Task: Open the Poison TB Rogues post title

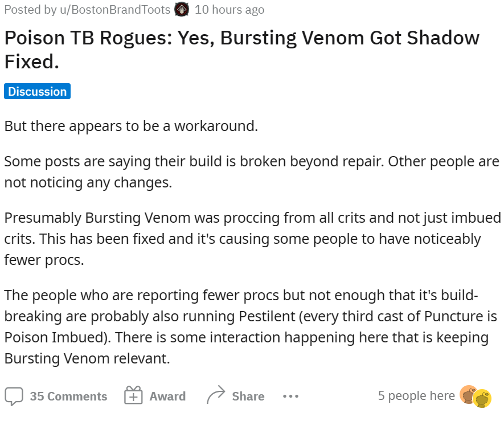Action: [241, 49]
